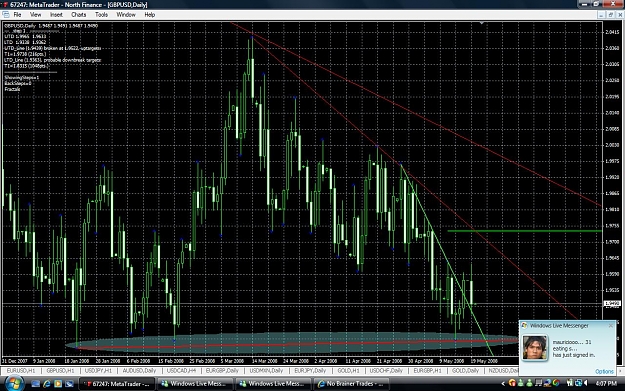The width and height of the screenshot is (625, 391).
Task: Switch to the USDMXN,Daily chart tab
Action: tap(266, 371)
